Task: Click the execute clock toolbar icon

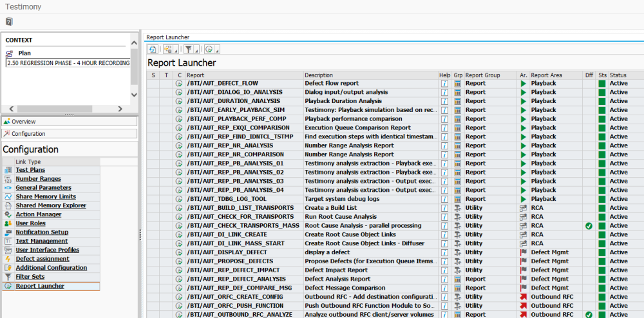Action: pyautogui.click(x=209, y=49)
